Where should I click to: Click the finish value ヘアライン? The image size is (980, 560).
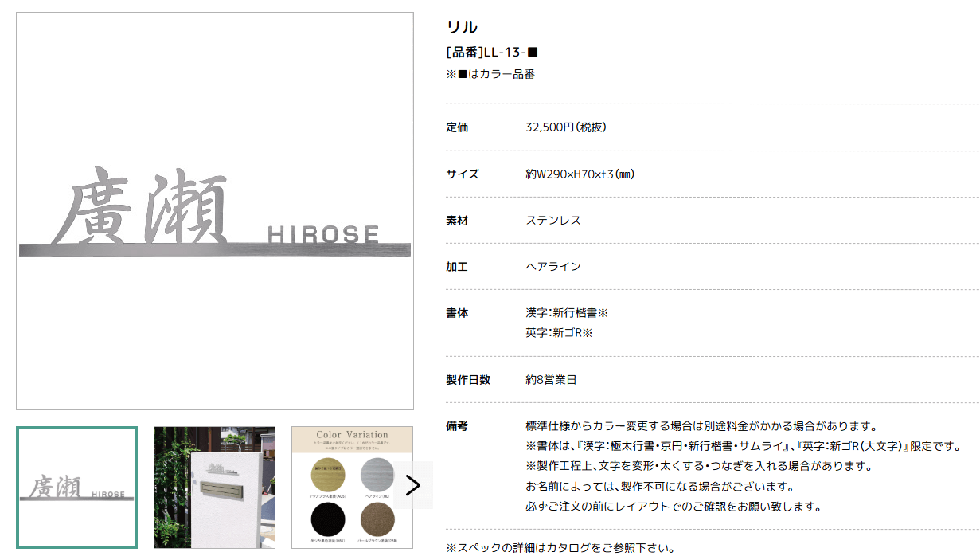coord(553,266)
